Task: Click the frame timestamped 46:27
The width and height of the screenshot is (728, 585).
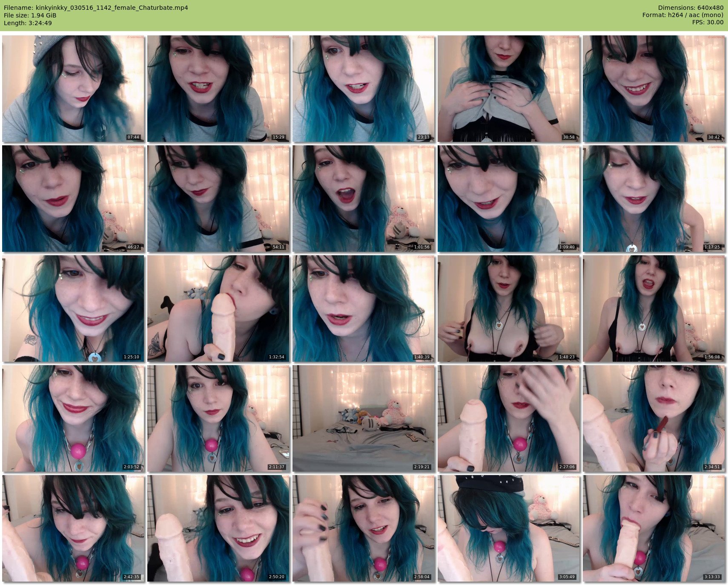Action: 73,199
